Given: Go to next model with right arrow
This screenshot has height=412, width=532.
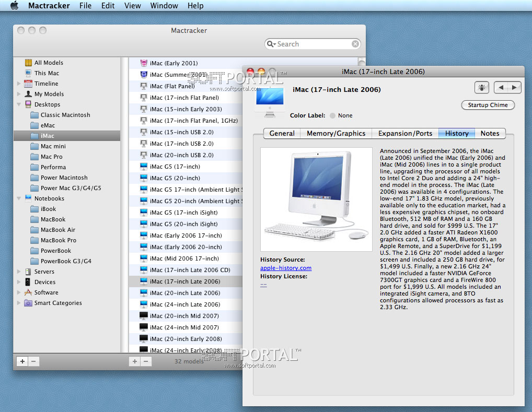Looking at the screenshot, I should point(514,88).
